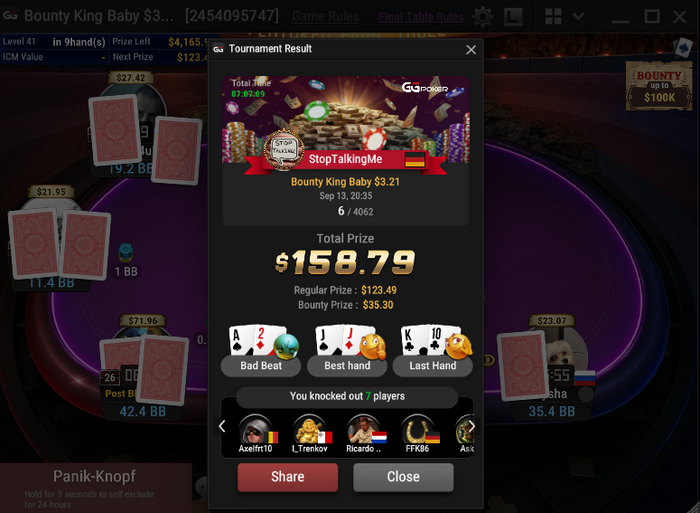Close the Tournament Result dialog with X

click(x=471, y=50)
